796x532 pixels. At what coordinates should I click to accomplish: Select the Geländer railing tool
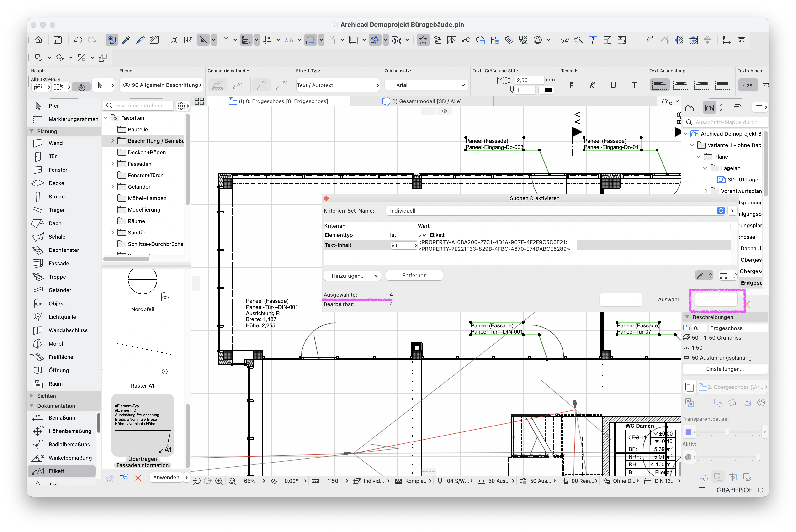click(60, 290)
